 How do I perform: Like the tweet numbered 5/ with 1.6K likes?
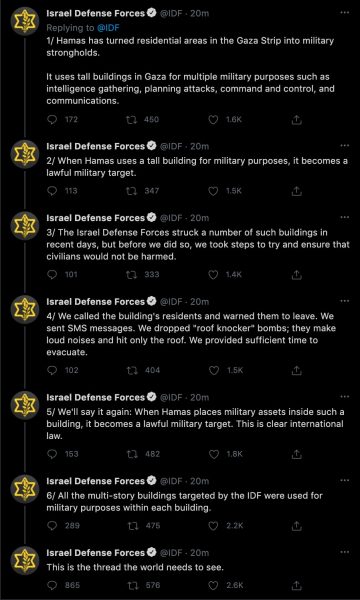(213, 454)
